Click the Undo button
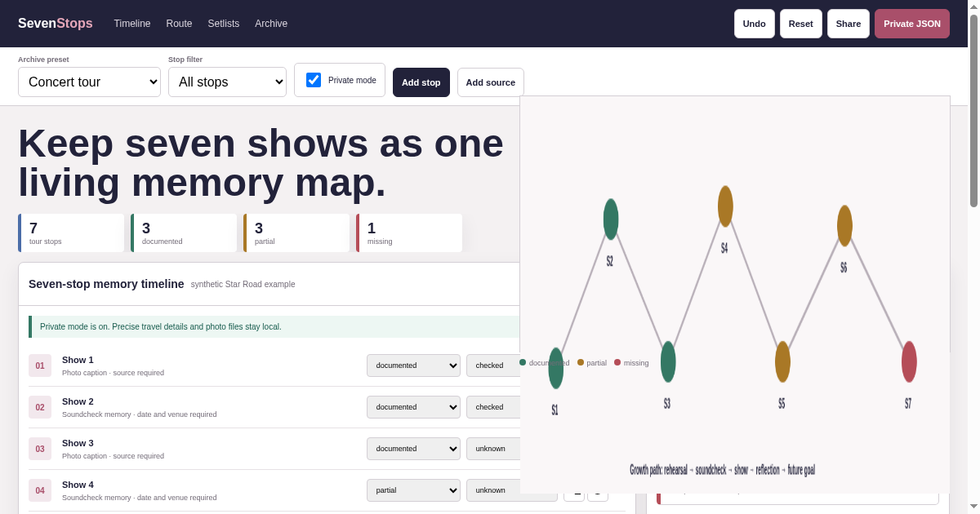Screen dimensions: 980x514 (755, 24)
